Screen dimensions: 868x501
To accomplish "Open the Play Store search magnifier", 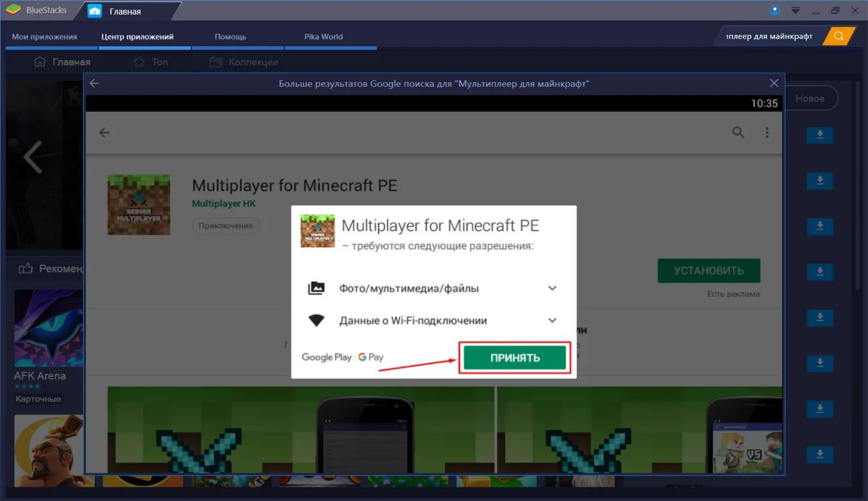I will [x=738, y=132].
